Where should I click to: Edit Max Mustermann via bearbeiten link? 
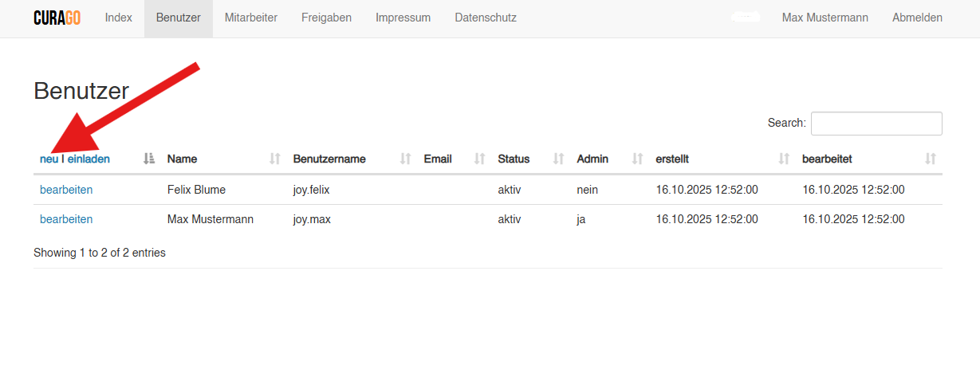pos(66,219)
